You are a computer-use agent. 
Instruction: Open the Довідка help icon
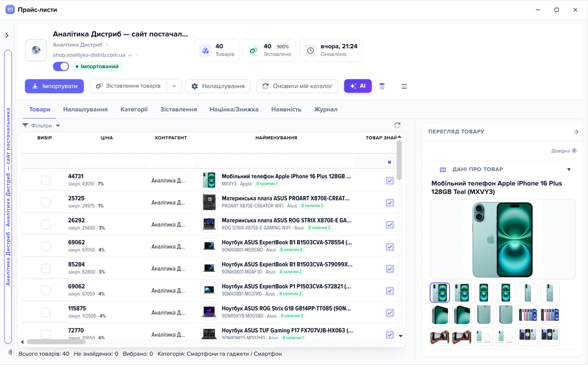click(574, 151)
